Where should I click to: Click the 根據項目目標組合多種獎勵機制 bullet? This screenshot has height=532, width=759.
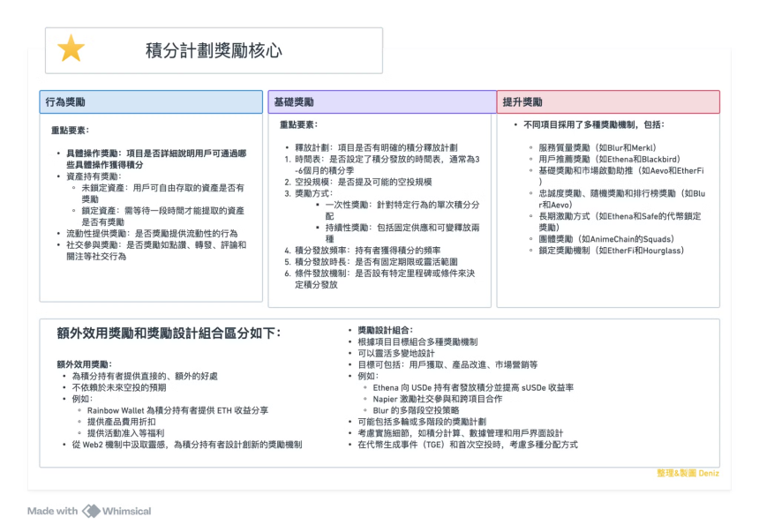click(417, 341)
